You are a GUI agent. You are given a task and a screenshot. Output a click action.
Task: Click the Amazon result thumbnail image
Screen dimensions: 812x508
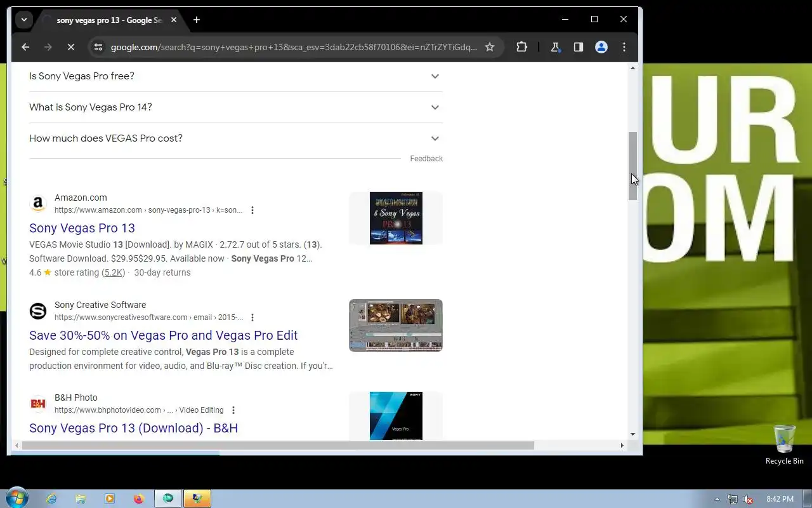[x=396, y=218]
